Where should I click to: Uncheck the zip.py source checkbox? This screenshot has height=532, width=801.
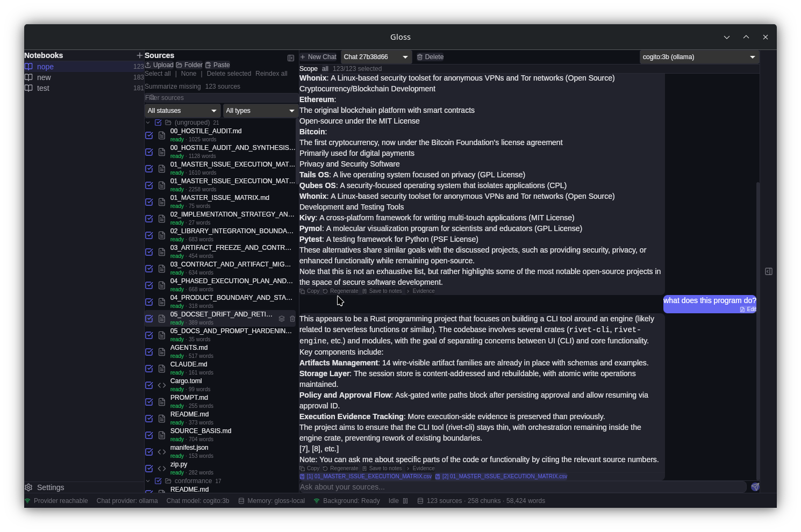point(149,469)
